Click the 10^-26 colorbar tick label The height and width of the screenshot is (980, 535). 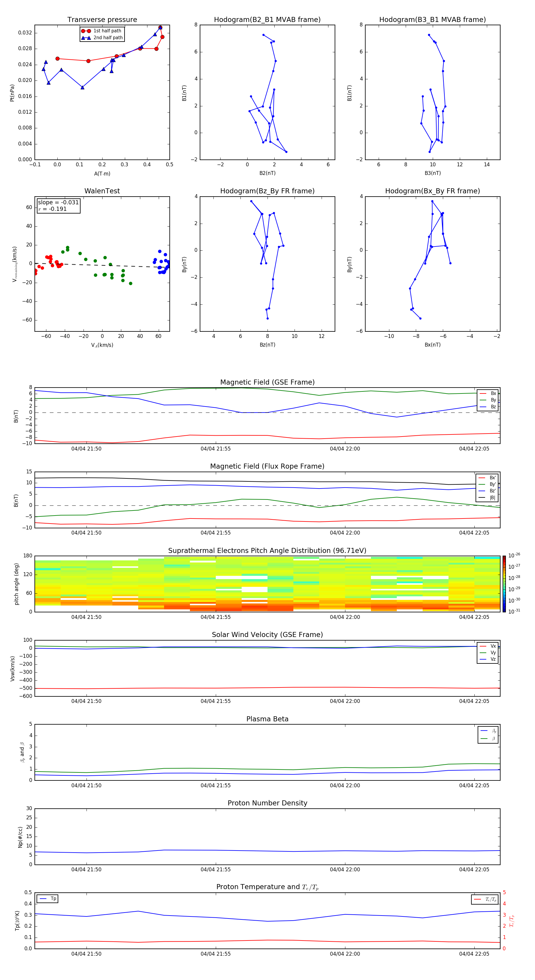pos(514,555)
